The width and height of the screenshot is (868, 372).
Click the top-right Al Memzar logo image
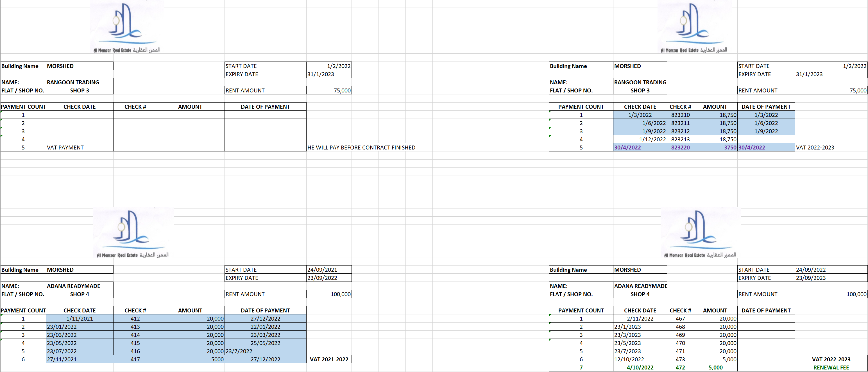694,27
